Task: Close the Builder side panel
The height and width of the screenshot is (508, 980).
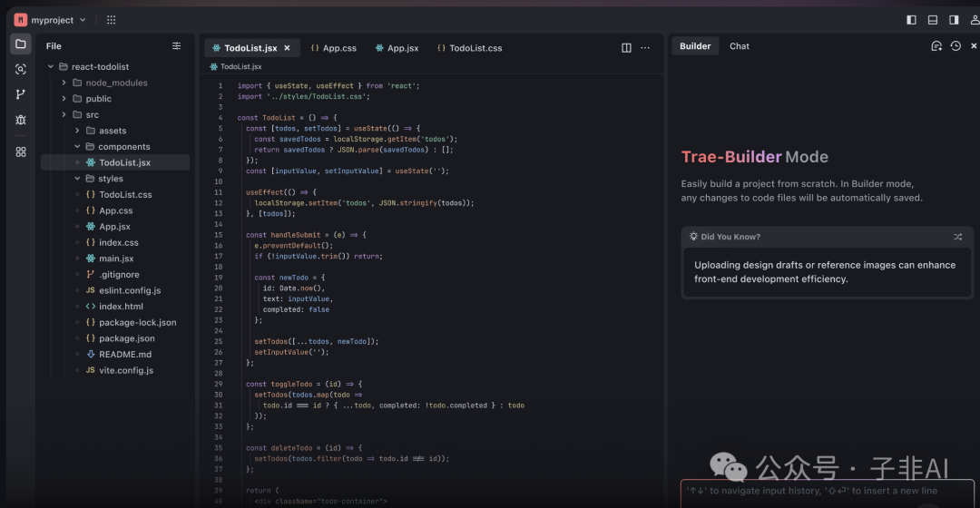Action: (974, 45)
